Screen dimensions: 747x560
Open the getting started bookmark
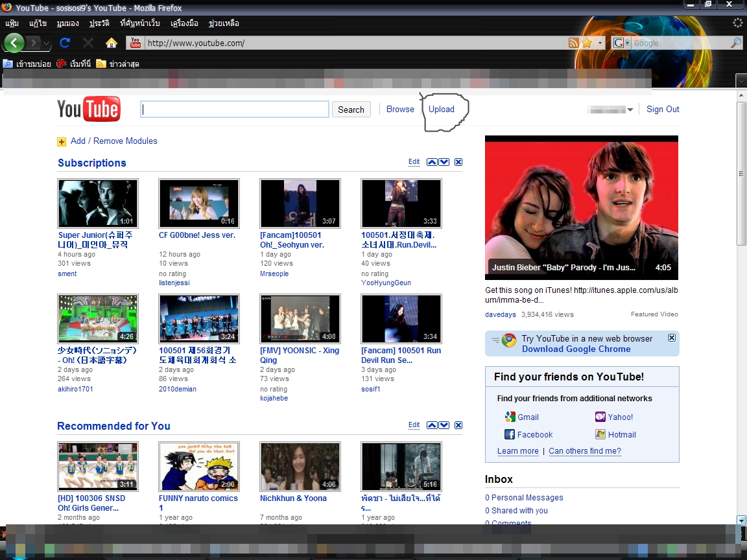tap(74, 64)
